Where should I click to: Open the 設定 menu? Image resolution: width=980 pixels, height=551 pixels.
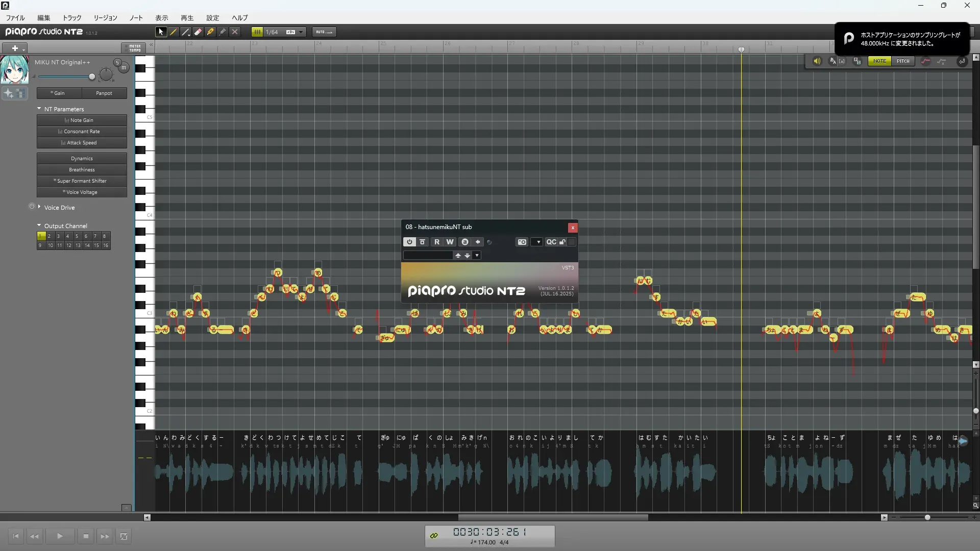coord(212,18)
